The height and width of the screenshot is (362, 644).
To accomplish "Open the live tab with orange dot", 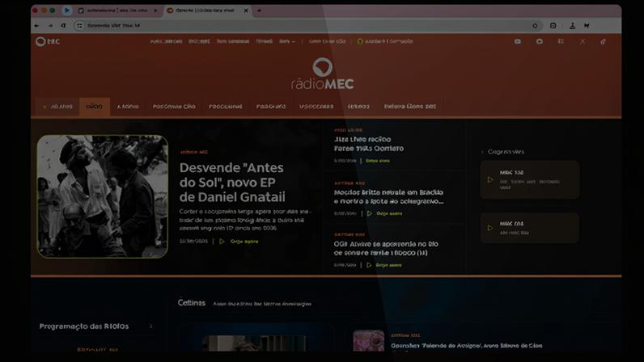I will pos(57,107).
